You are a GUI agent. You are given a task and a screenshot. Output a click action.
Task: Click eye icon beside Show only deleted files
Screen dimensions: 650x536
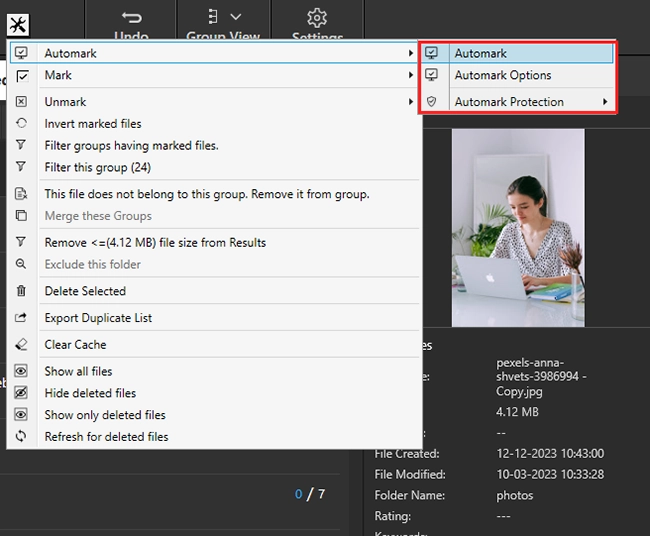pos(21,415)
